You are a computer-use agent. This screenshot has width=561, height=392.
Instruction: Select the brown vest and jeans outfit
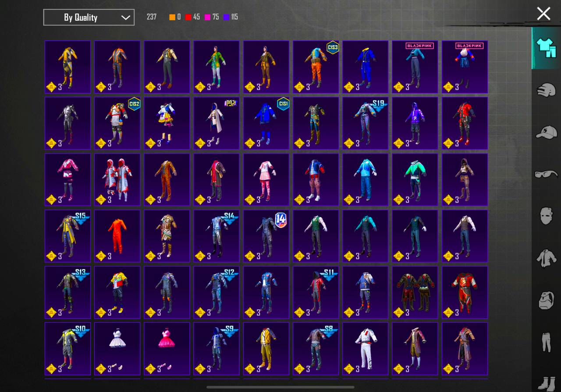click(x=465, y=236)
